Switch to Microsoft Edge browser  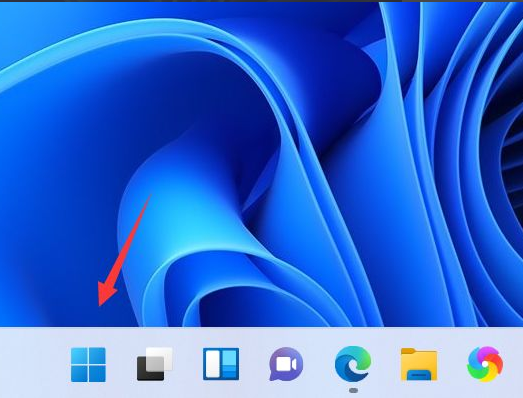(353, 364)
